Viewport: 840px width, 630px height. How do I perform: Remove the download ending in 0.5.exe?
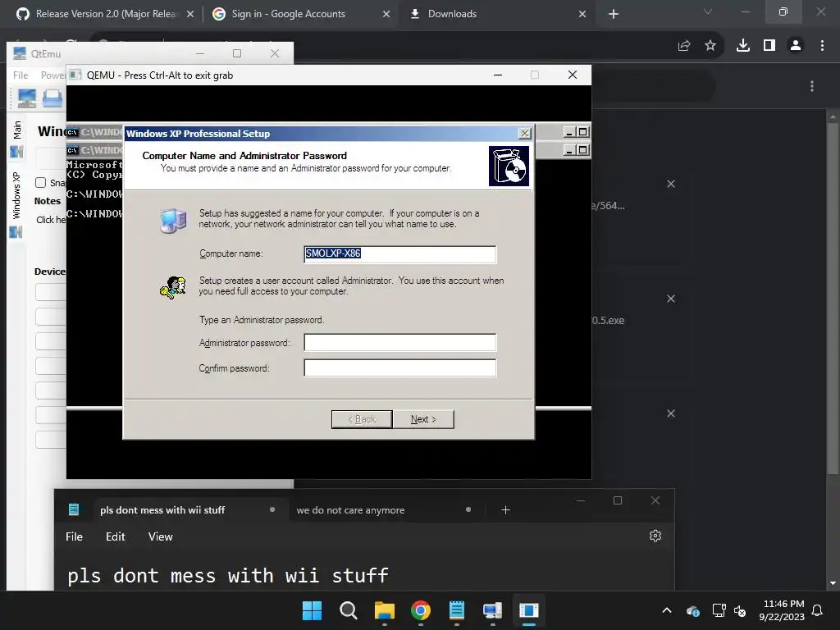click(671, 299)
